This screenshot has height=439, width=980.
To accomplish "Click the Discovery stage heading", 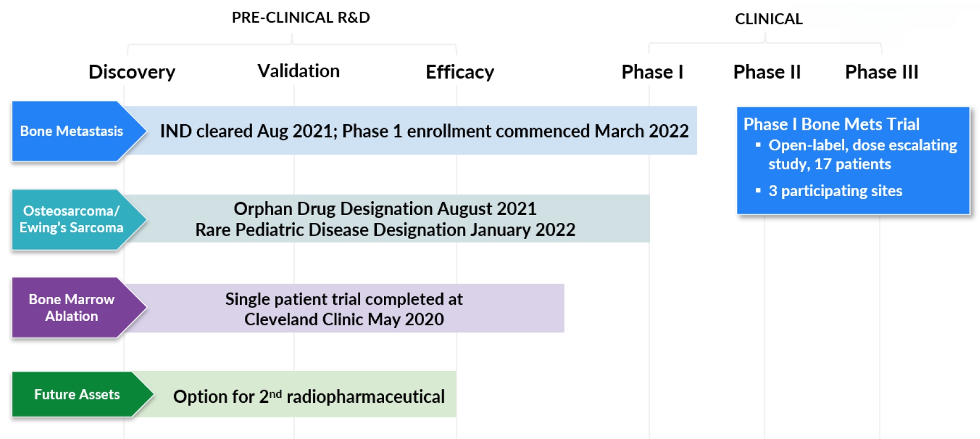I will click(132, 72).
